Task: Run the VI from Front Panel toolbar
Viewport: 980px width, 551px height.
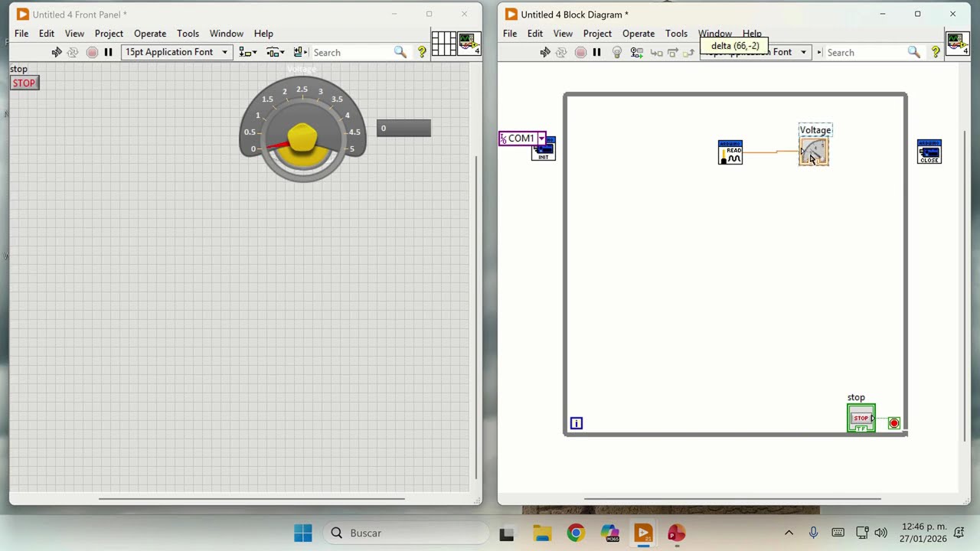Action: (x=57, y=52)
